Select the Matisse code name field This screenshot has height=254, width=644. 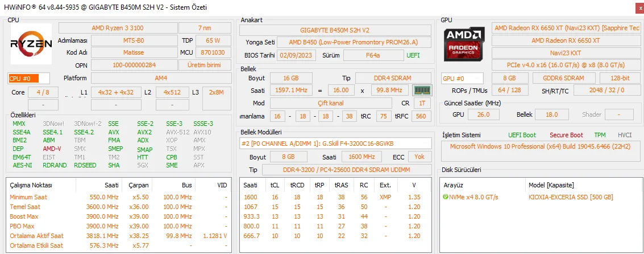134,53
